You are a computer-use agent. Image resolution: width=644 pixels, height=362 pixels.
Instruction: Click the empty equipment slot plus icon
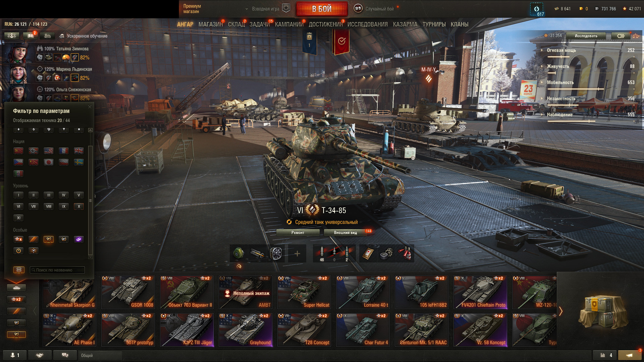point(297,254)
